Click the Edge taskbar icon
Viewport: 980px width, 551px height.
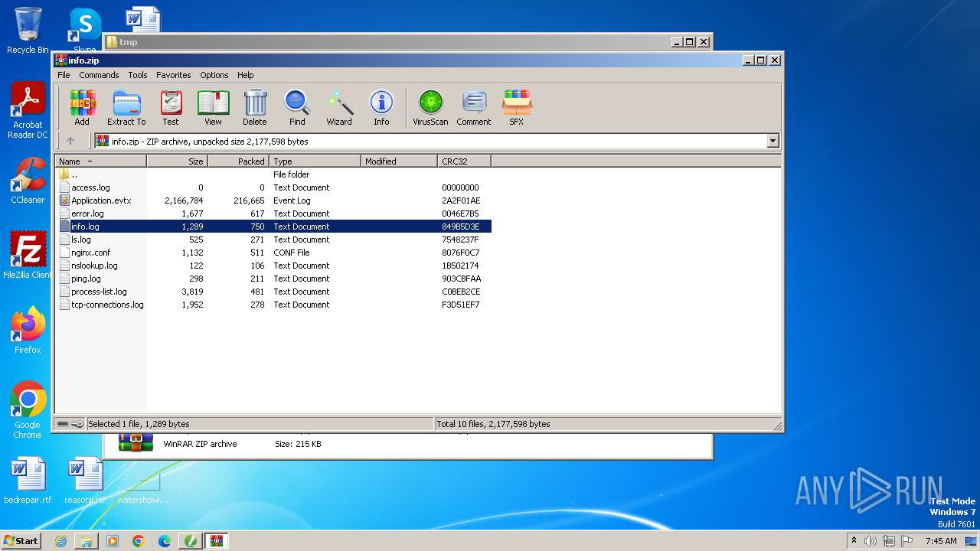coord(165,541)
